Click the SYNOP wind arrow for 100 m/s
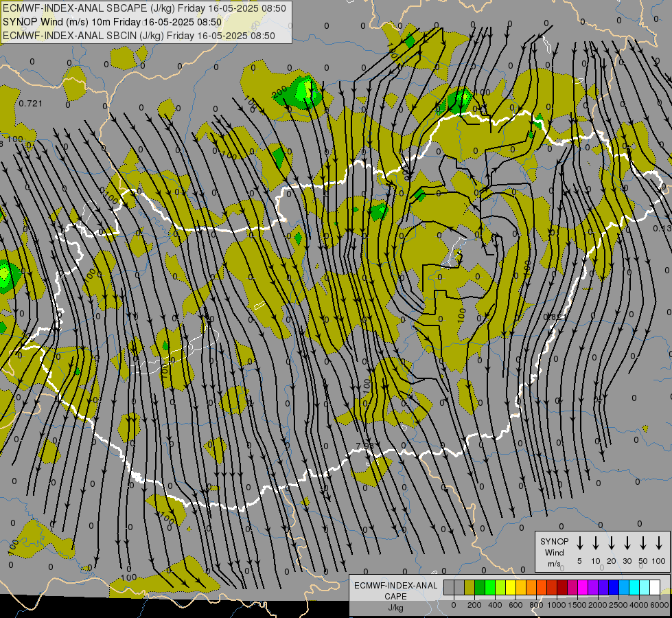 click(659, 543)
